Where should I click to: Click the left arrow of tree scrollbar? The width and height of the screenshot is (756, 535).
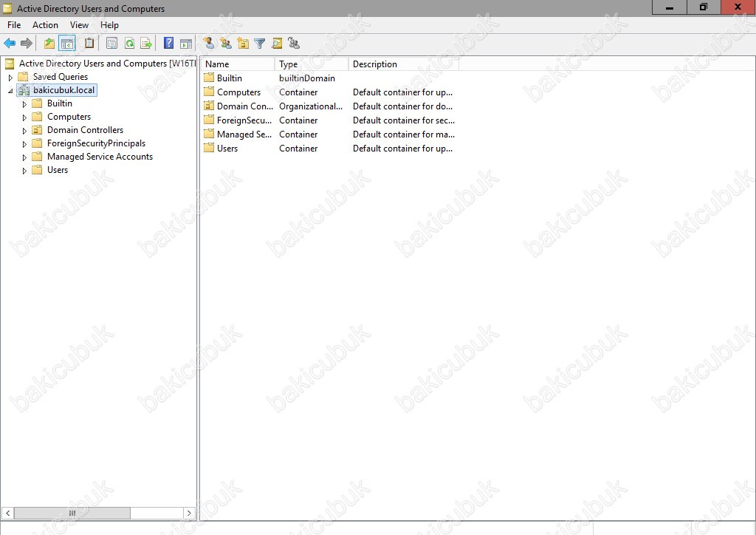pos(7,513)
